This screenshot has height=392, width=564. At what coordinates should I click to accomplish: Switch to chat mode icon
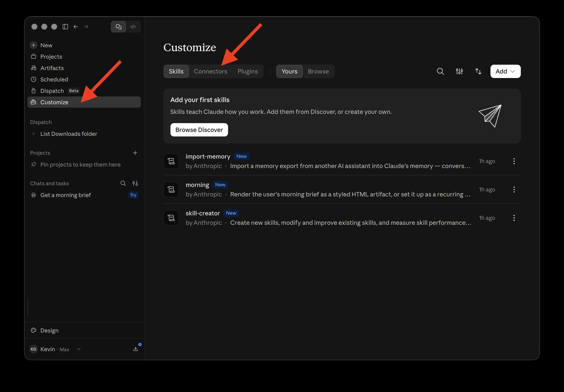pyautogui.click(x=118, y=26)
